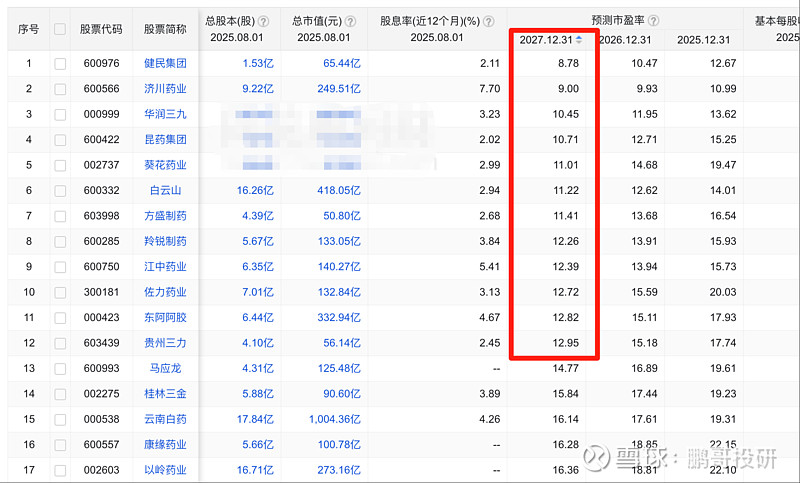Click market cap value 1,004.36亿
This screenshot has height=483, width=800.
coord(335,419)
